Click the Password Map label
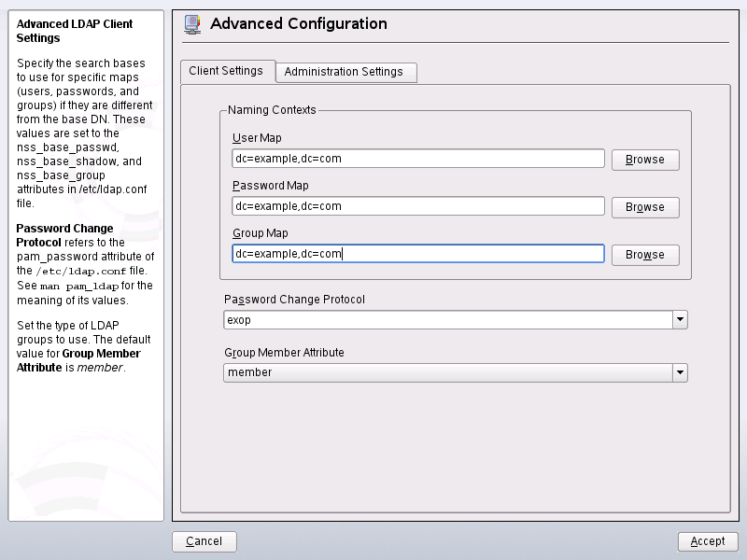747x560 pixels. [x=271, y=186]
